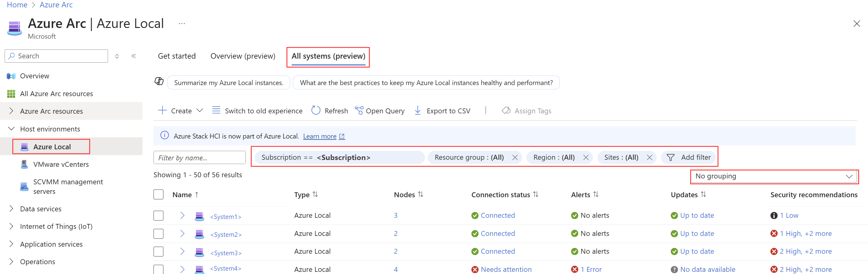The width and height of the screenshot is (868, 274).
Task: Click the Copilot icon beside suggestions
Action: [159, 81]
